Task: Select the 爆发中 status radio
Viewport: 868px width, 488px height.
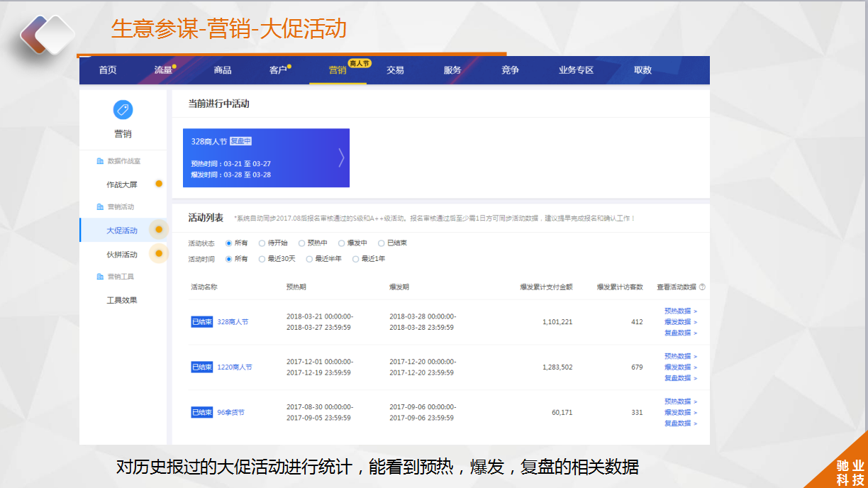Action: 341,243
